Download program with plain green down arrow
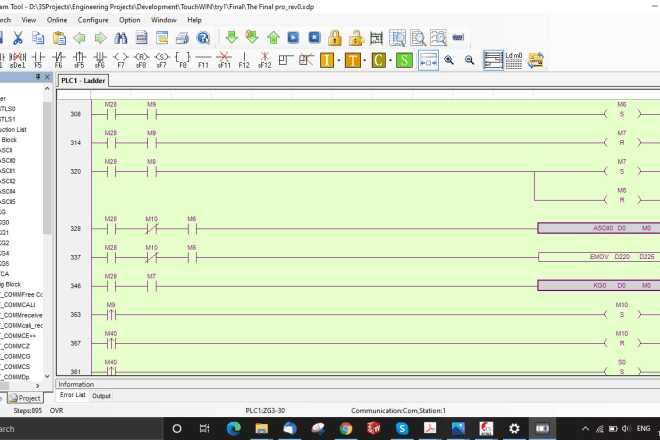Viewport: 660px width, 440px height. 232,37
